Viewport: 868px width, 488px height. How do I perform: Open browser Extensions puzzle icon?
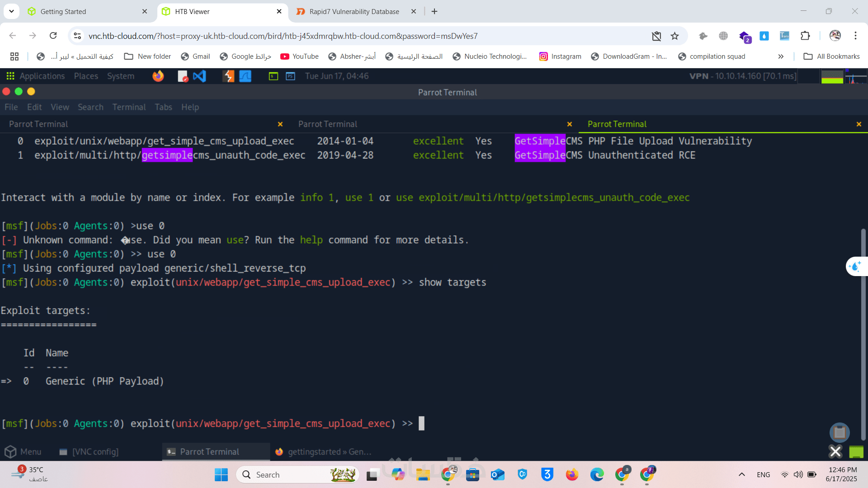pos(805,36)
